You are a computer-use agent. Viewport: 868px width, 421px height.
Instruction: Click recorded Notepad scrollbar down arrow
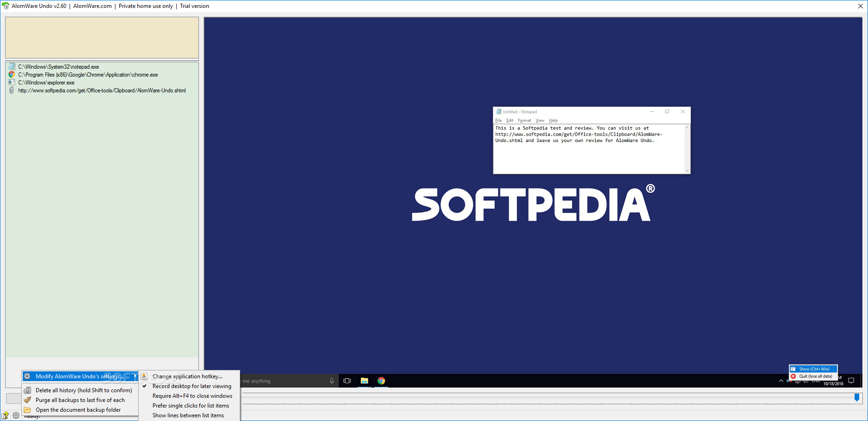(x=687, y=170)
